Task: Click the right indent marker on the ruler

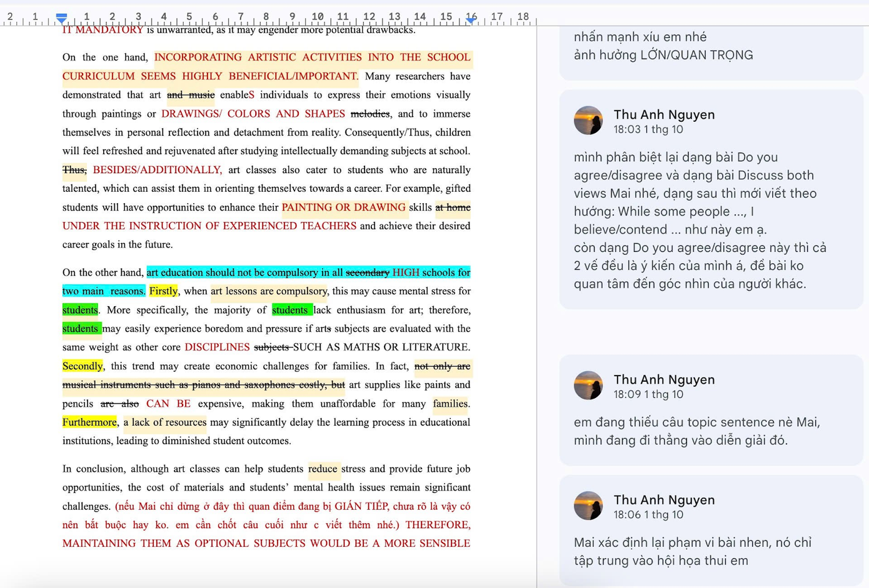Action: tap(471, 19)
